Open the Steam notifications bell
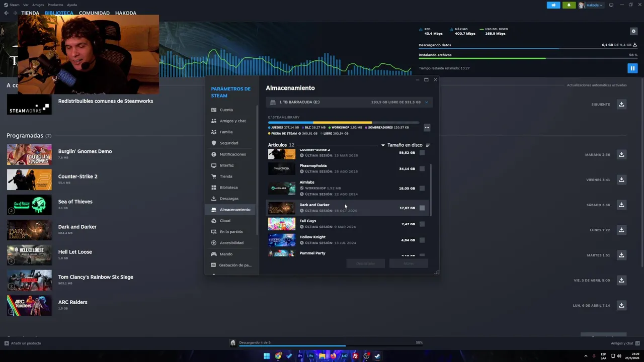The width and height of the screenshot is (644, 362). point(569,5)
